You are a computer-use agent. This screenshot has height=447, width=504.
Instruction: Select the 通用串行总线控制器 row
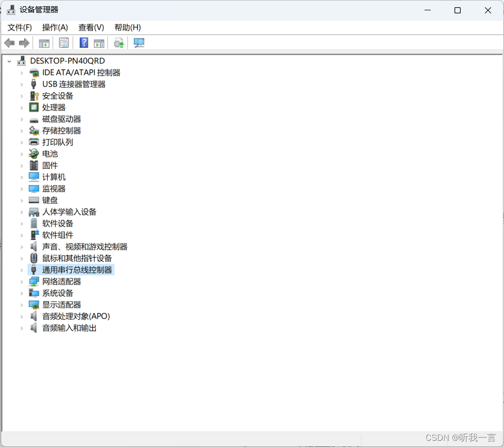pos(71,270)
